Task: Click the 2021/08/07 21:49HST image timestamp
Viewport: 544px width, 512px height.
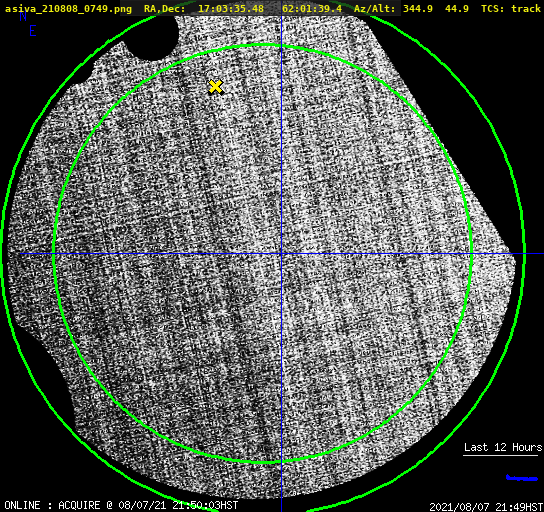Action: click(486, 507)
